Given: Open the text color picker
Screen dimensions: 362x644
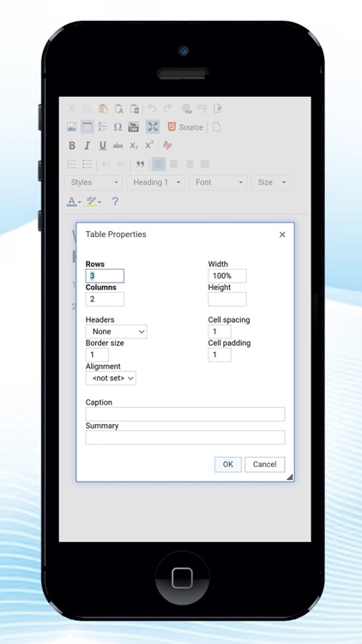Looking at the screenshot, I should click(74, 201).
